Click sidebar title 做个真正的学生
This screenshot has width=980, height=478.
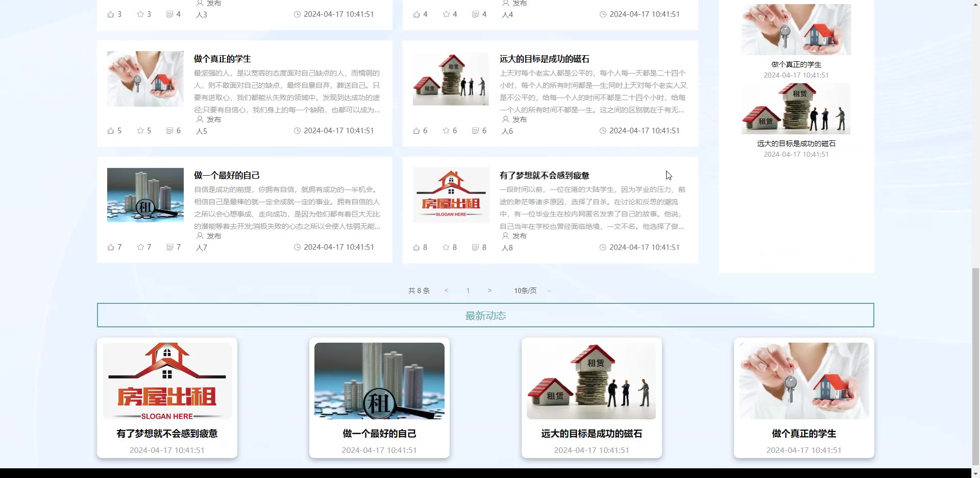796,64
